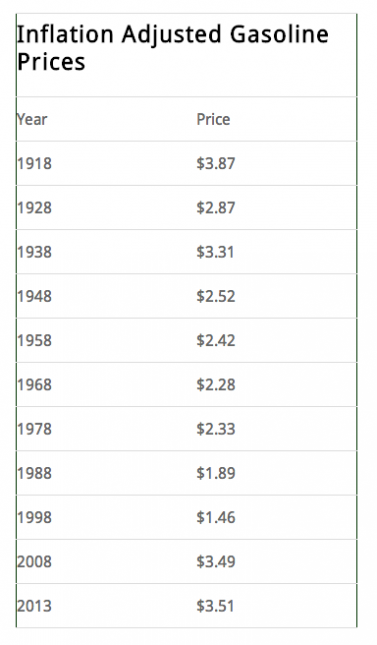Select the Year column header
The width and height of the screenshot is (377, 645).
coord(32,119)
